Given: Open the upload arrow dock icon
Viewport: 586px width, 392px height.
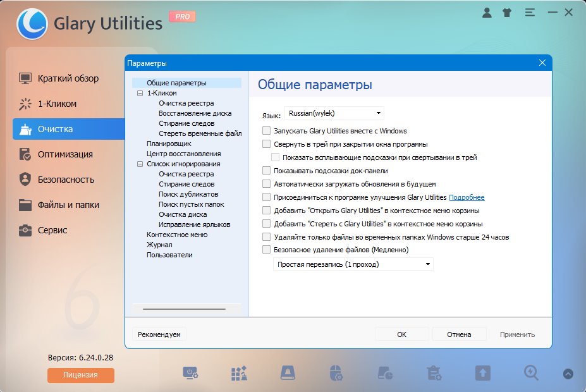Looking at the screenshot, I should [x=483, y=373].
